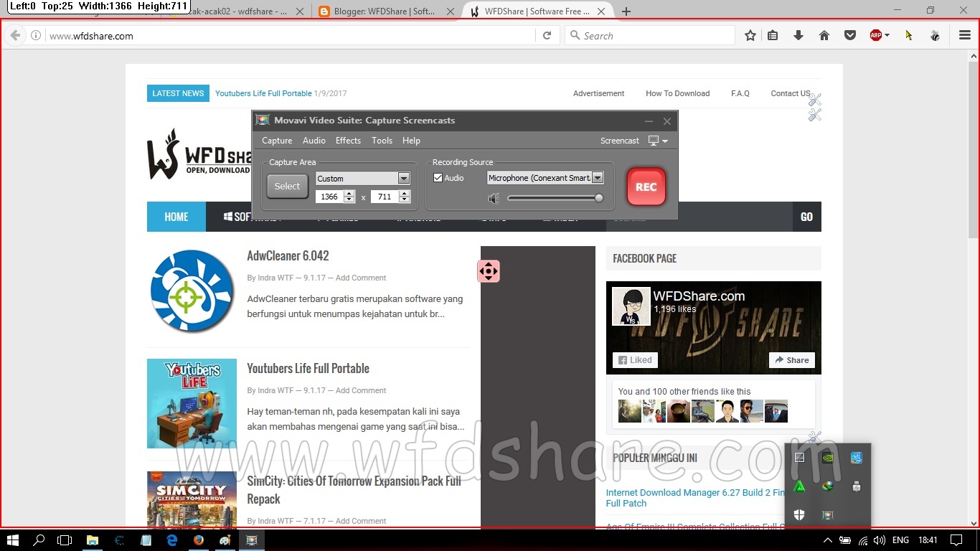This screenshot has width=980, height=551.
Task: Click the stepper arrows beside width 1366
Action: click(x=349, y=197)
